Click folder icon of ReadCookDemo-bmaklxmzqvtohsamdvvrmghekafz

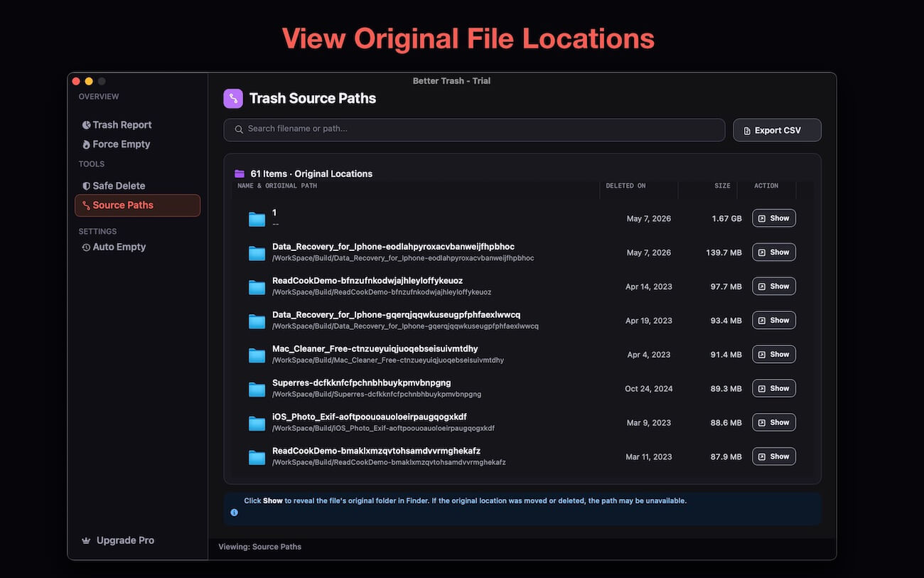pos(257,457)
